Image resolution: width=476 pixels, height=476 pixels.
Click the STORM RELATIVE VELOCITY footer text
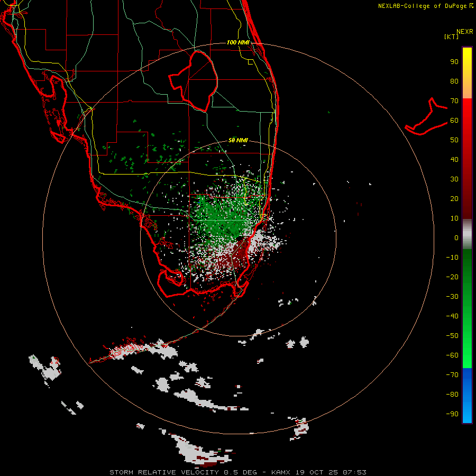pos(164,472)
